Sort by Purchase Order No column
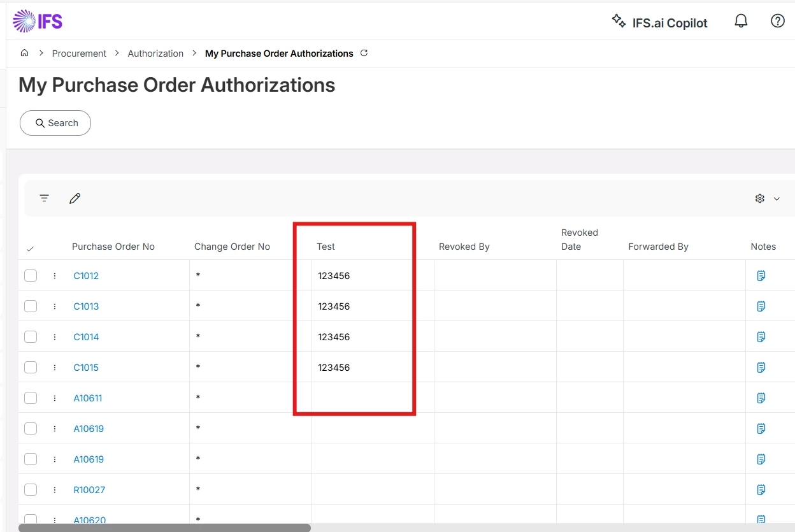 pyautogui.click(x=113, y=247)
